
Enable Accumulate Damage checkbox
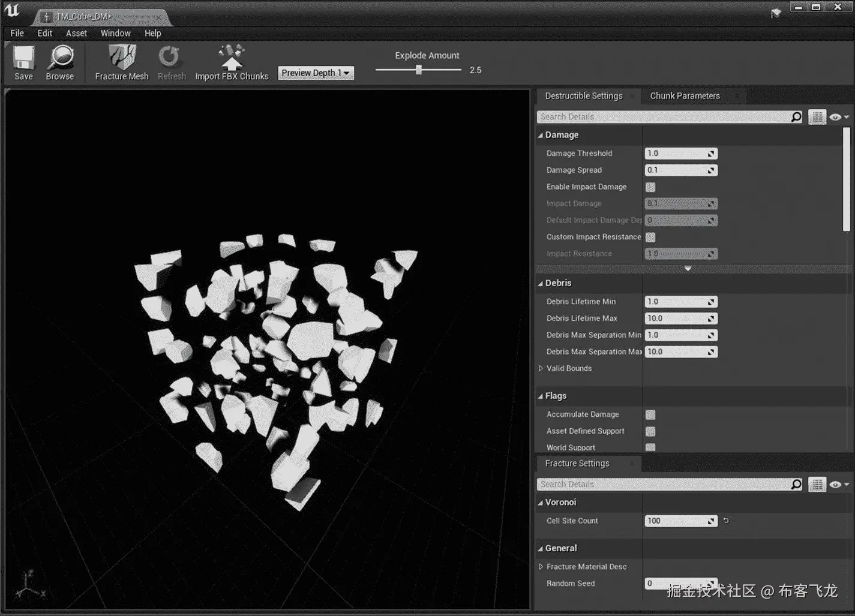point(650,414)
